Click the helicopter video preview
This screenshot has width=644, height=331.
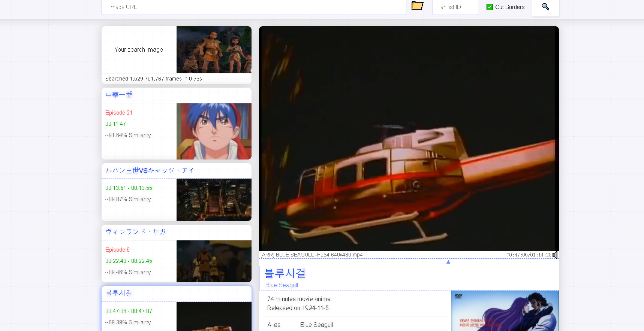click(x=409, y=139)
